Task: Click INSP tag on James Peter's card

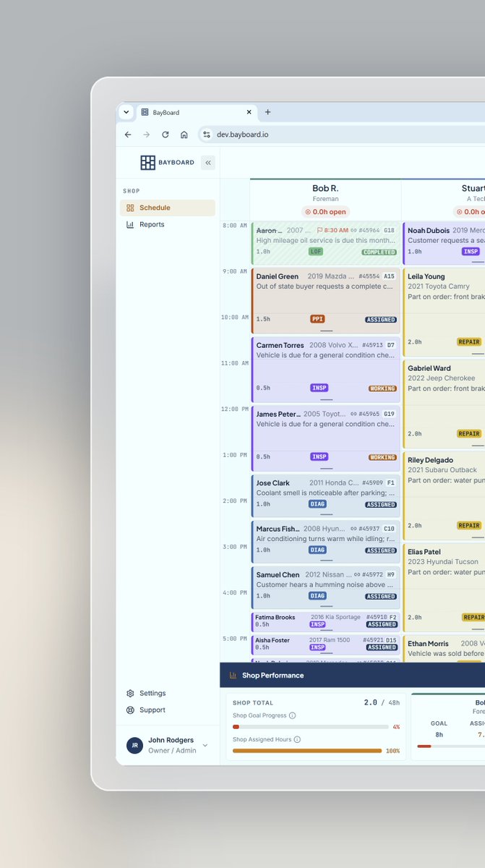Action: click(x=319, y=457)
